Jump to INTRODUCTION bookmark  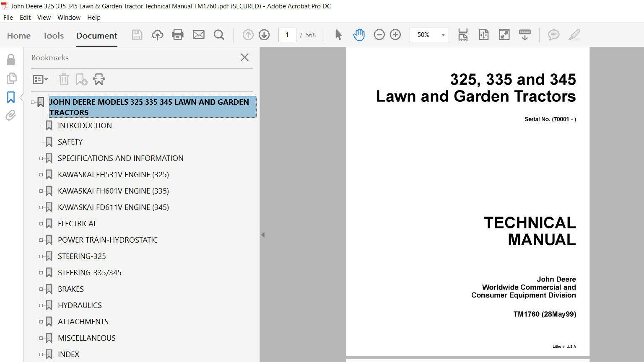click(x=85, y=126)
